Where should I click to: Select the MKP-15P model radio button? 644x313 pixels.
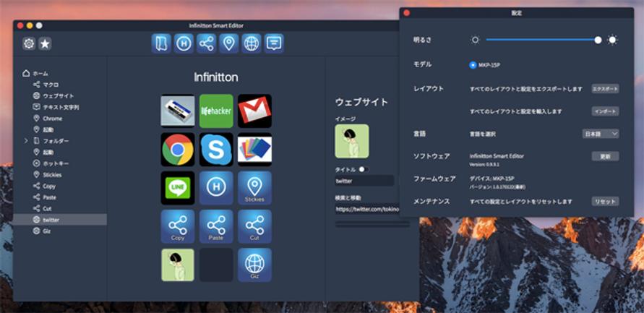pos(473,64)
